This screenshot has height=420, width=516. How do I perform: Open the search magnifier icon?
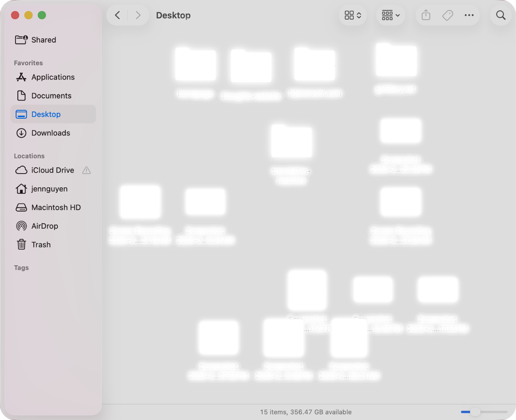point(501,15)
